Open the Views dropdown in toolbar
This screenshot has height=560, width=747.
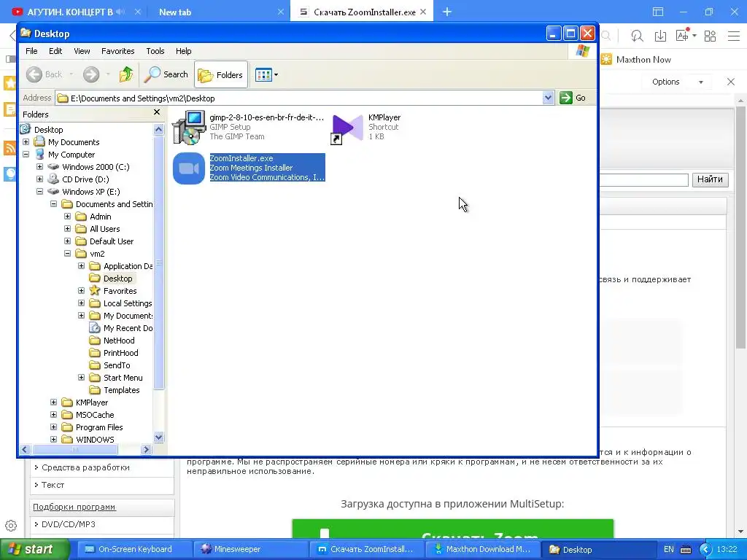click(x=266, y=75)
